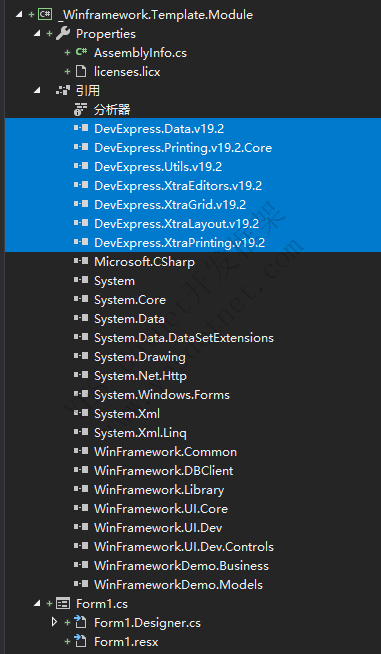Select the 分析器 analyzers item
Viewport: 381px width, 654px height.
112,110
